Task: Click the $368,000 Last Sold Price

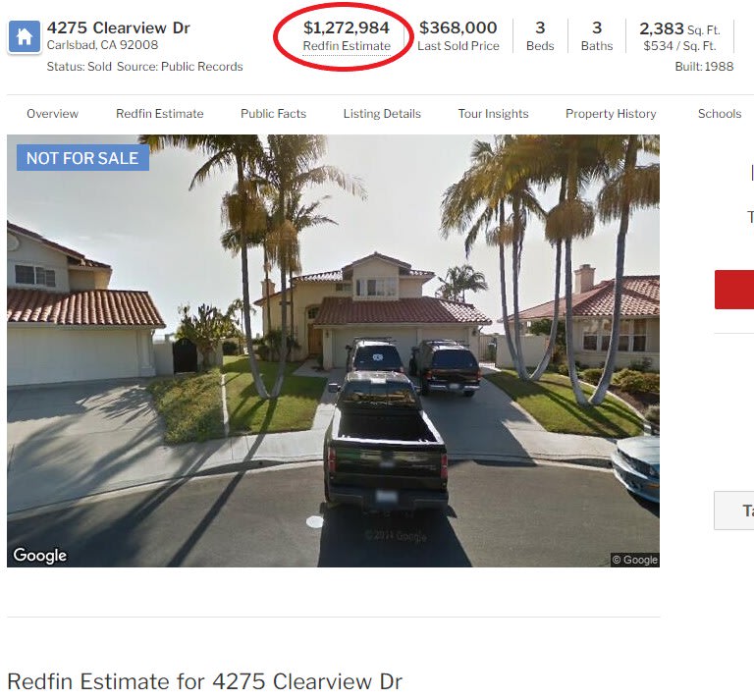Action: 458,27
